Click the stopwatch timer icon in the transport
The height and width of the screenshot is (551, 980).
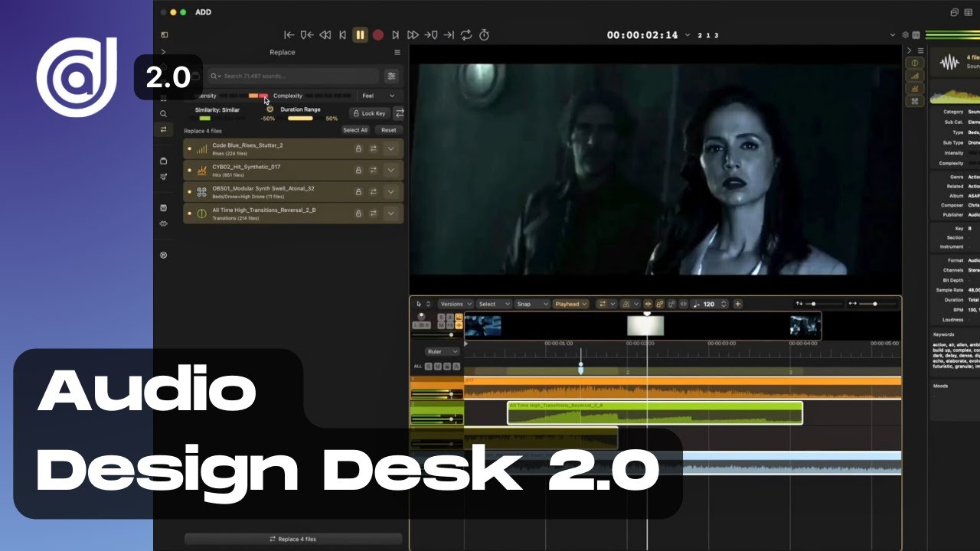tap(484, 35)
